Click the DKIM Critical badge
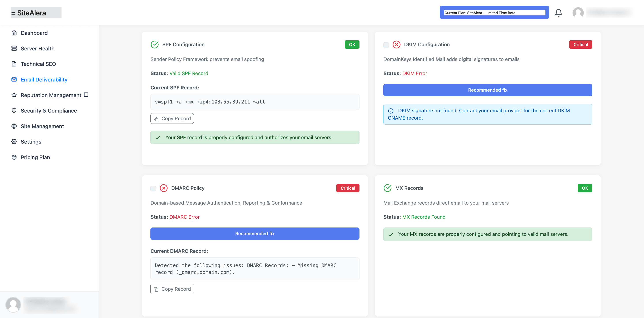Image resolution: width=644 pixels, height=318 pixels. tap(580, 44)
